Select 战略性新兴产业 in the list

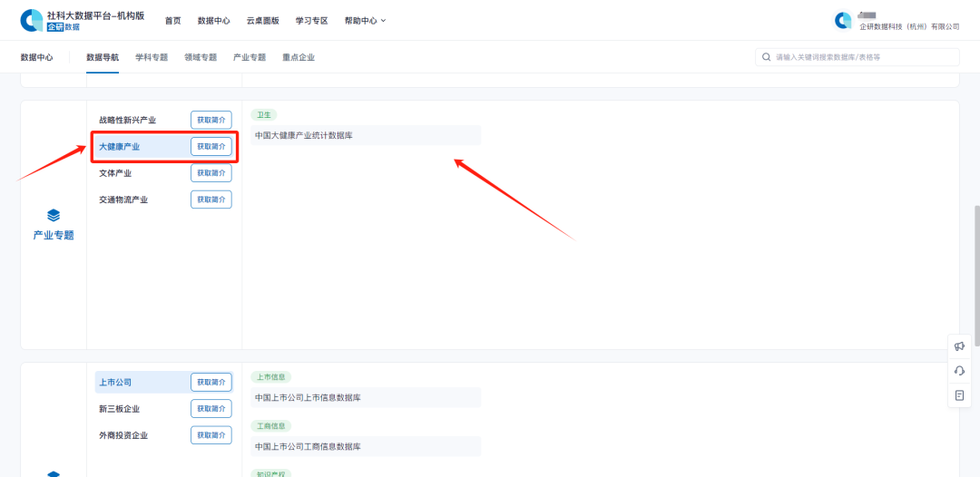128,120
